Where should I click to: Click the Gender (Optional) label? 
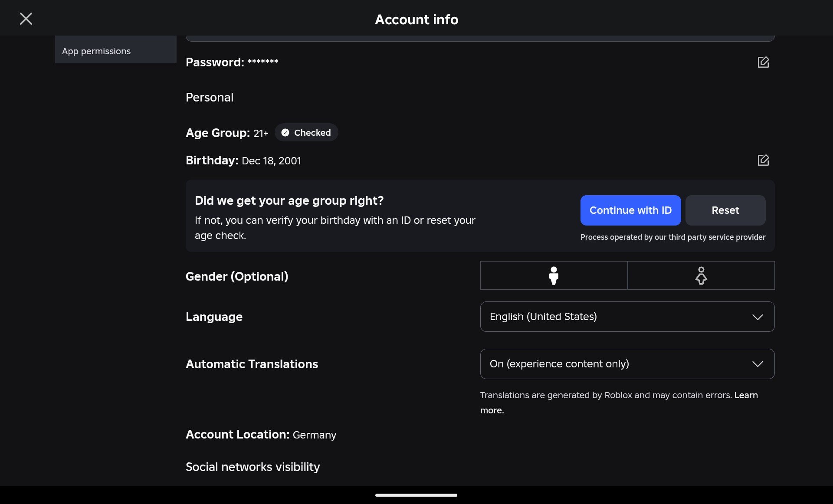(237, 277)
